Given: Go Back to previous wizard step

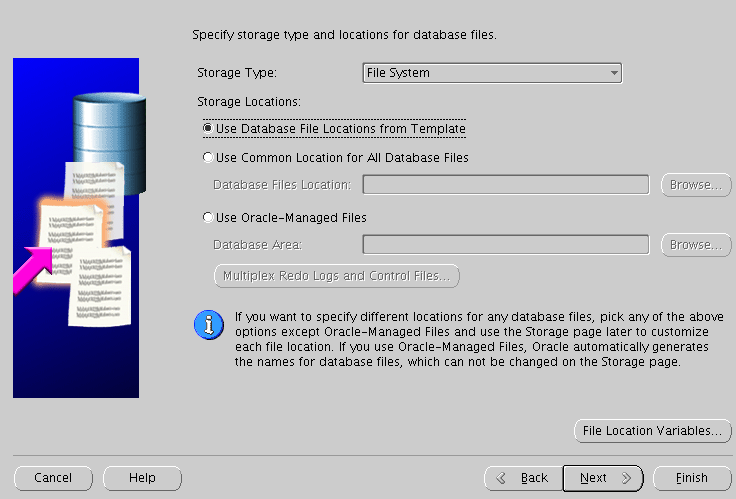Looking at the screenshot, I should 523,478.
